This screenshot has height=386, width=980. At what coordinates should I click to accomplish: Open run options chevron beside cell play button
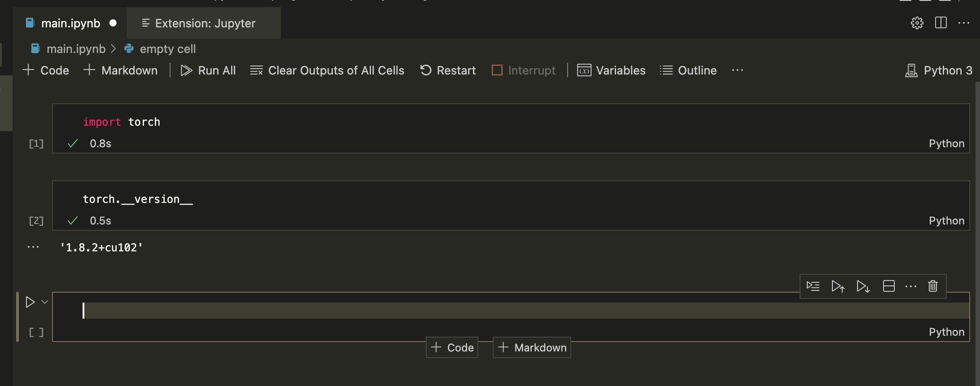point(45,302)
